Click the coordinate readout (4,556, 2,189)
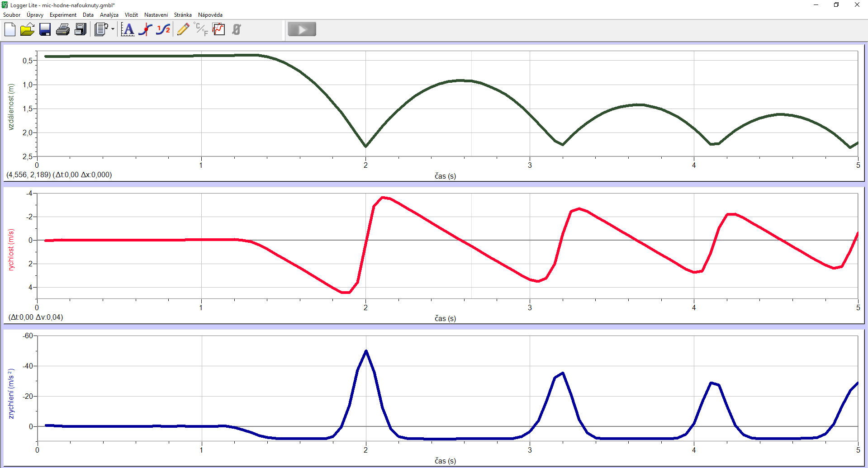Image resolution: width=868 pixels, height=468 pixels. coord(28,175)
